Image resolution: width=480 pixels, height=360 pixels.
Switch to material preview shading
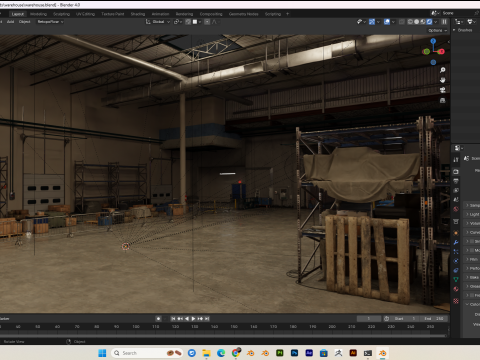click(423, 22)
